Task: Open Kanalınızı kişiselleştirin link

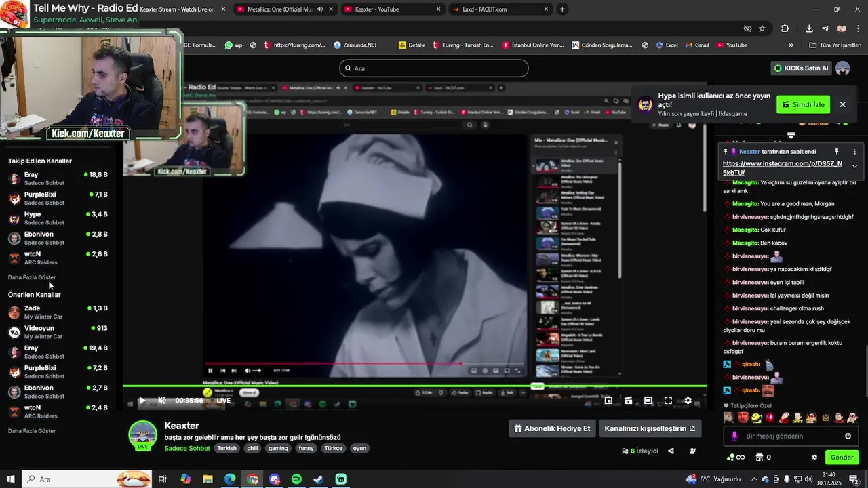Action: pyautogui.click(x=650, y=428)
